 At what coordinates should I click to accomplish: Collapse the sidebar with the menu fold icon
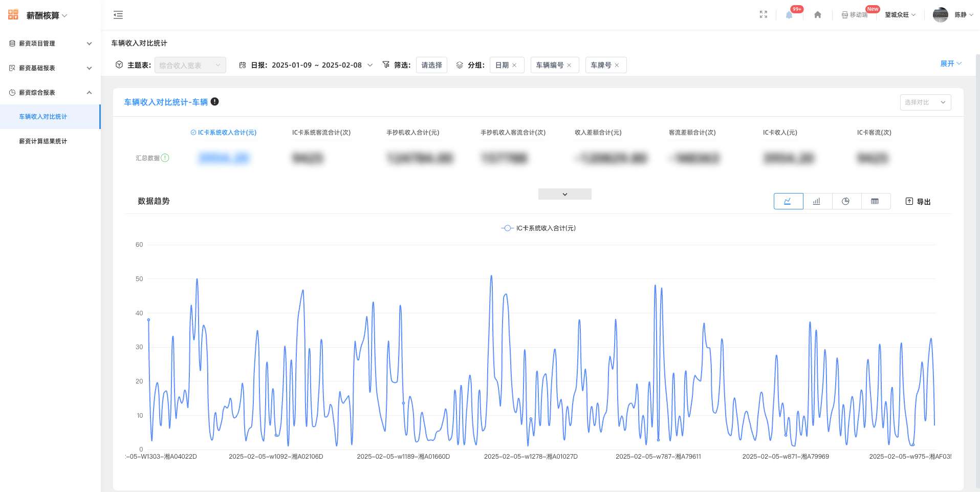click(x=118, y=15)
